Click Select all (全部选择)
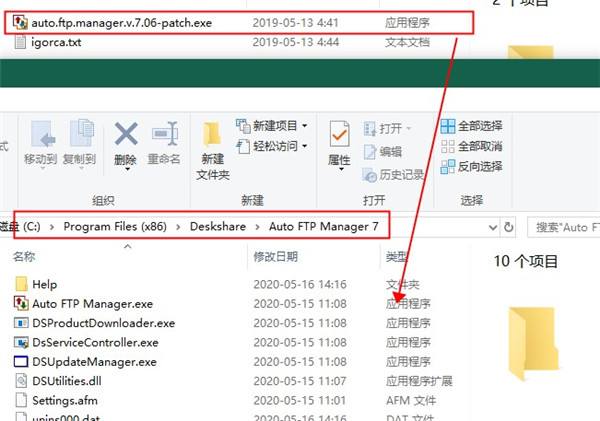Screen dimensions: 600x421 (x=471, y=128)
